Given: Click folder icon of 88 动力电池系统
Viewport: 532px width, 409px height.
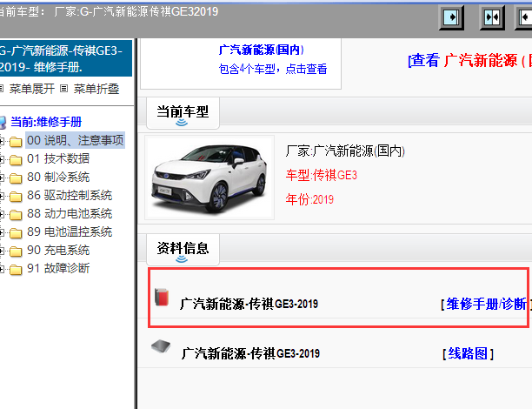Looking at the screenshot, I should coord(16,214).
